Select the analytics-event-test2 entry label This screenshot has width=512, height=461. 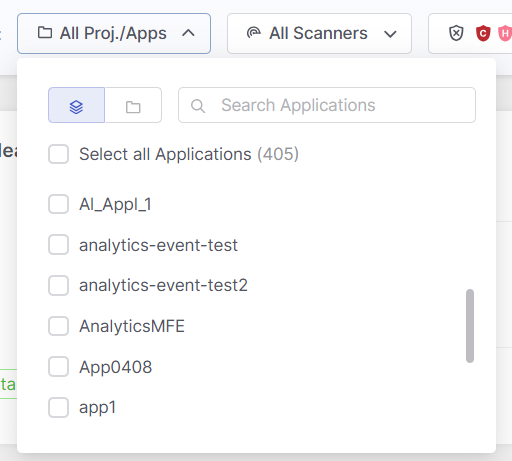[163, 285]
